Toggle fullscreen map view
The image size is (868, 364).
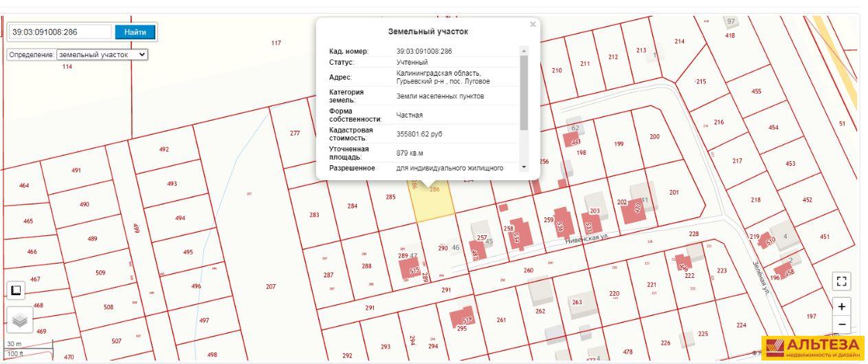pos(842,281)
